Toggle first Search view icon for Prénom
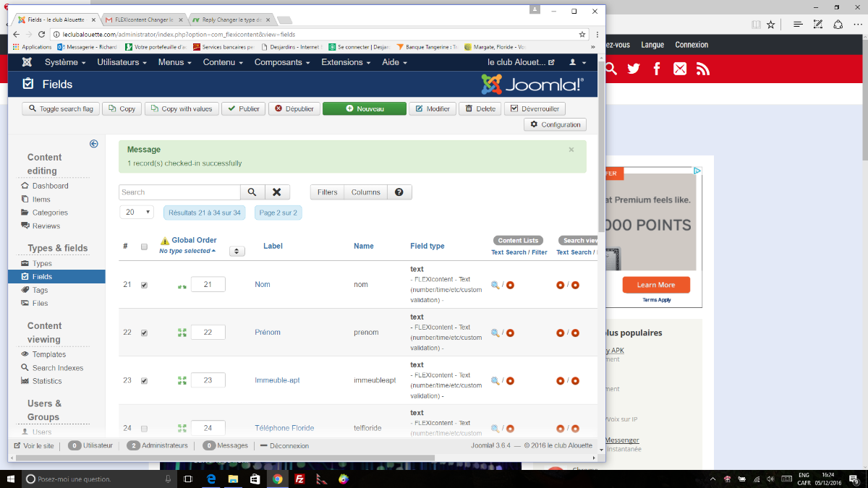Image resolution: width=868 pixels, height=488 pixels. point(561,333)
